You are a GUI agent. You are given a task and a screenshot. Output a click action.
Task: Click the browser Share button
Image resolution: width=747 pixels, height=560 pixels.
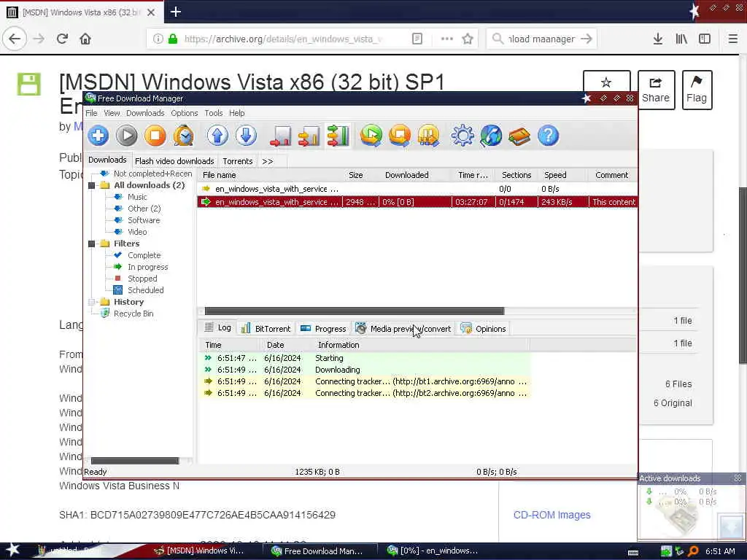pyautogui.click(x=656, y=90)
